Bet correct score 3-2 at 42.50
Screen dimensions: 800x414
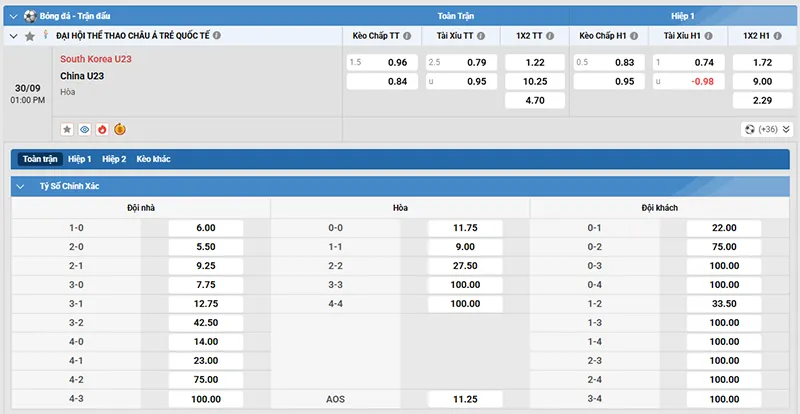pyautogui.click(x=206, y=323)
